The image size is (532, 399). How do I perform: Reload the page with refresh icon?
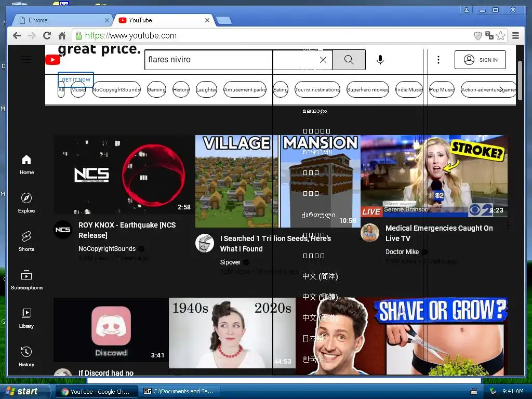point(47,36)
